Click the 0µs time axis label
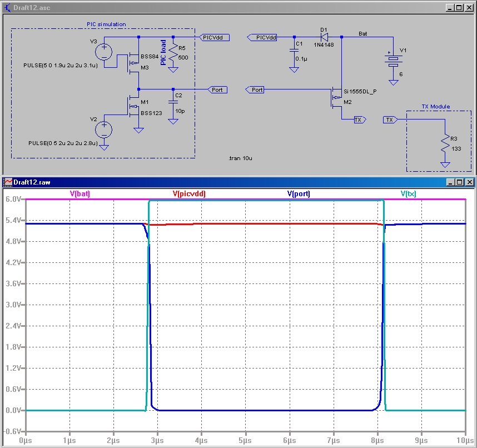 (x=26, y=440)
